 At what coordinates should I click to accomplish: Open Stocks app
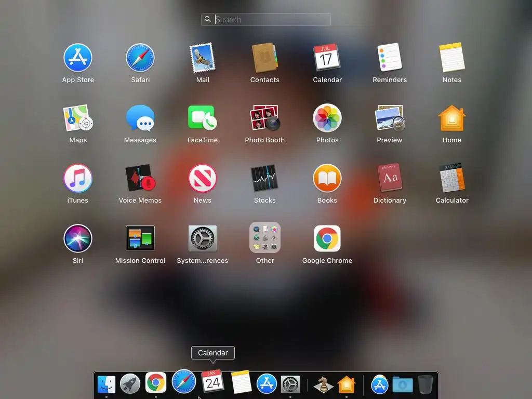click(x=264, y=178)
